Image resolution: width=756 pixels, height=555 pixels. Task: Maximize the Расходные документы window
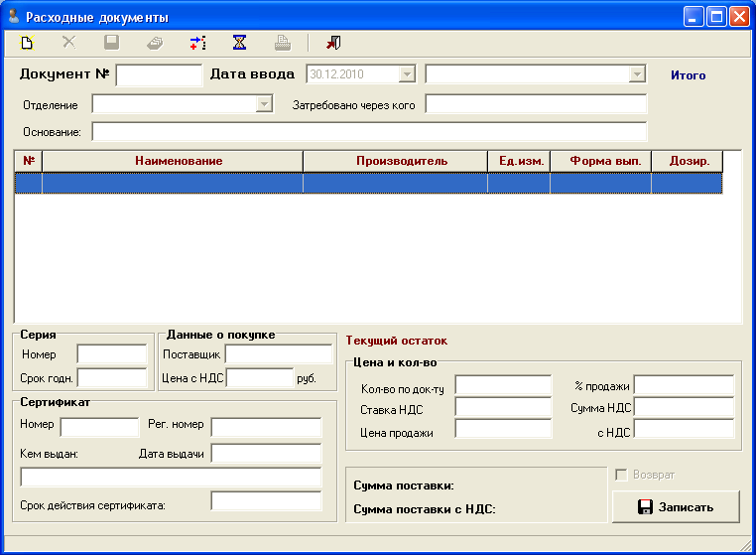coord(717,17)
